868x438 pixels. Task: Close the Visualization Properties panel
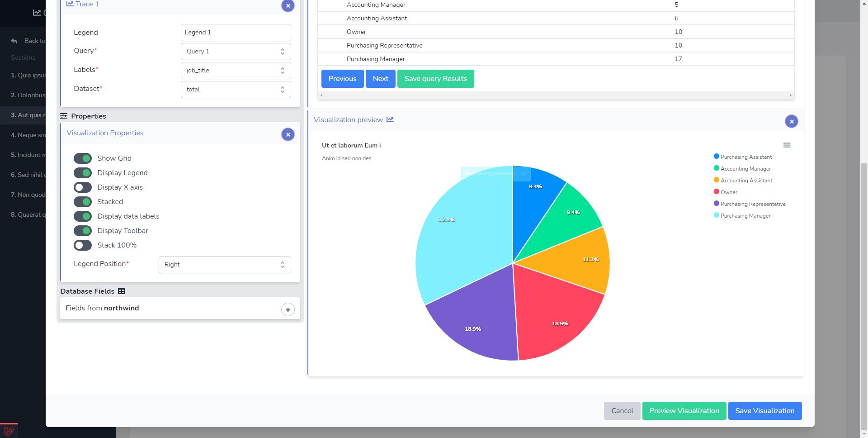coord(288,134)
